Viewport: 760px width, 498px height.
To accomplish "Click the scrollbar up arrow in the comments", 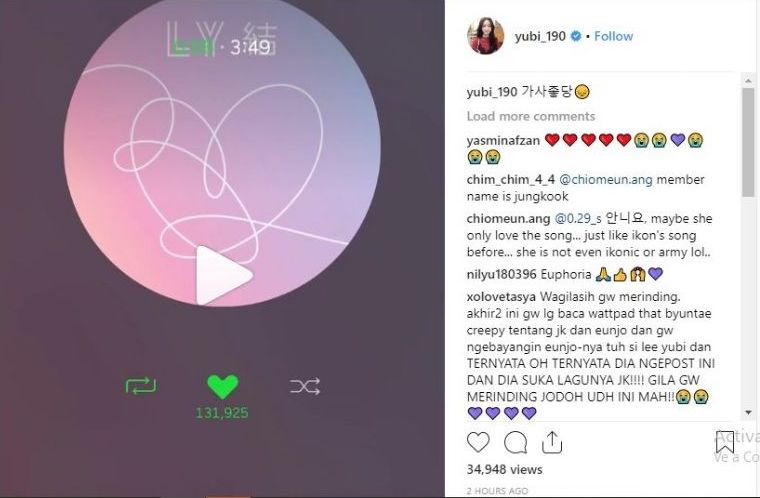I will (x=748, y=80).
